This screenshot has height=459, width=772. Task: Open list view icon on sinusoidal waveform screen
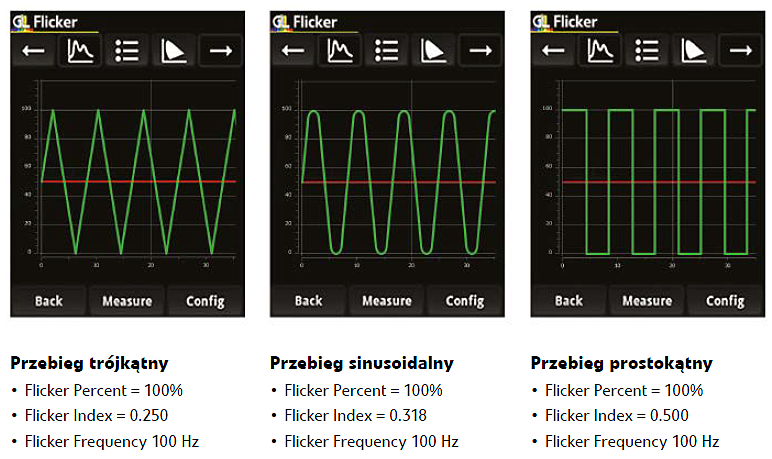387,51
